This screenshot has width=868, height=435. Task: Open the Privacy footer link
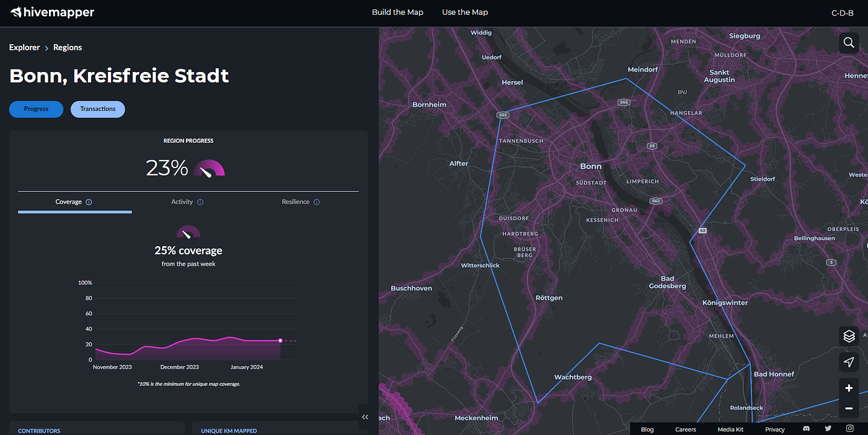(x=775, y=429)
